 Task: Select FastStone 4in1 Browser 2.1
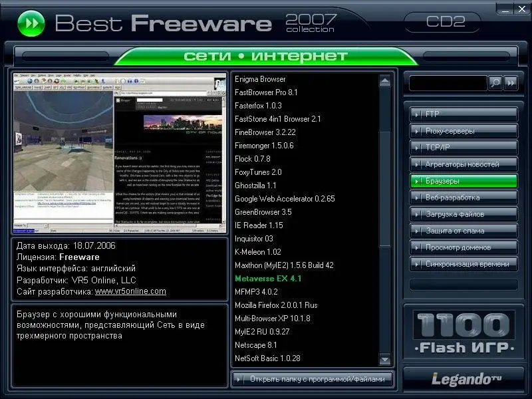coord(277,119)
